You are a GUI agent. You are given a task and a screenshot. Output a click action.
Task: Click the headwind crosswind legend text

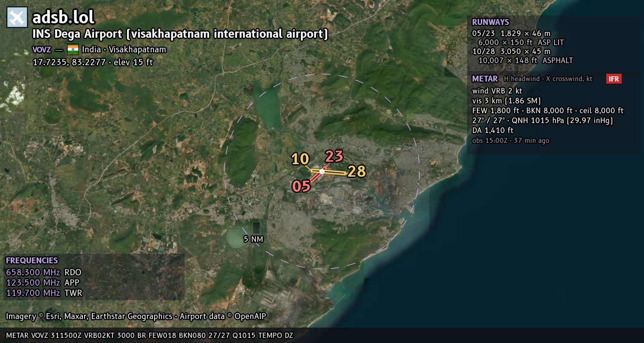click(x=548, y=79)
